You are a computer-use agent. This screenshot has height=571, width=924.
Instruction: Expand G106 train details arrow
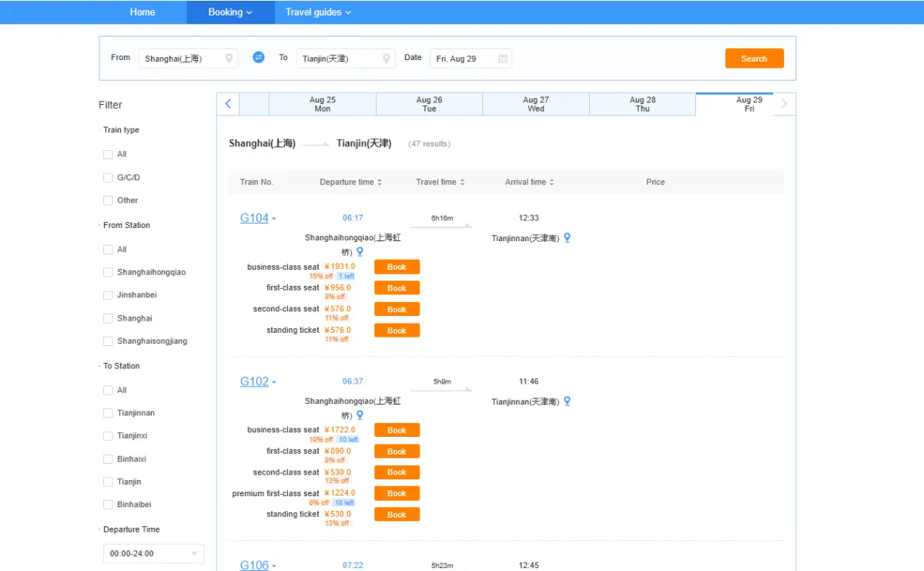(274, 566)
